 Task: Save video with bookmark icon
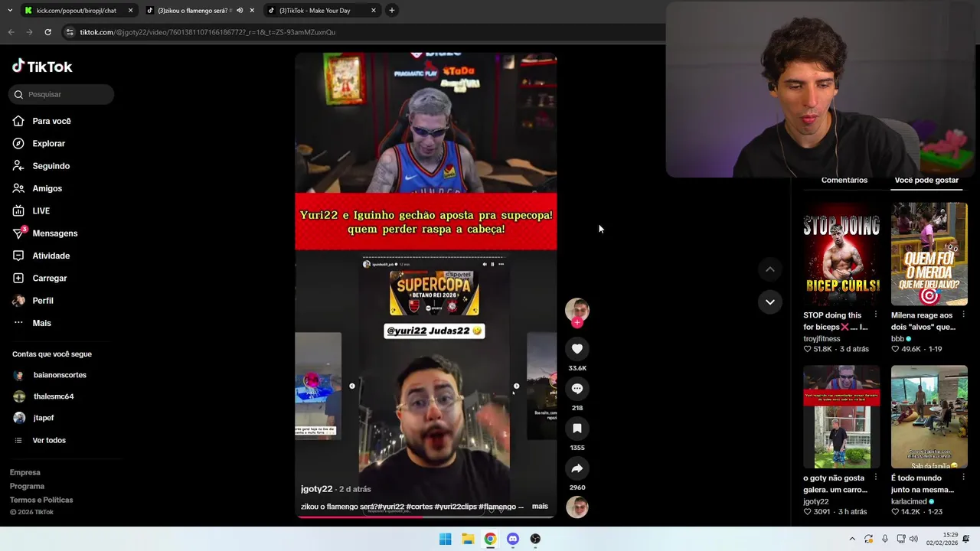point(577,429)
